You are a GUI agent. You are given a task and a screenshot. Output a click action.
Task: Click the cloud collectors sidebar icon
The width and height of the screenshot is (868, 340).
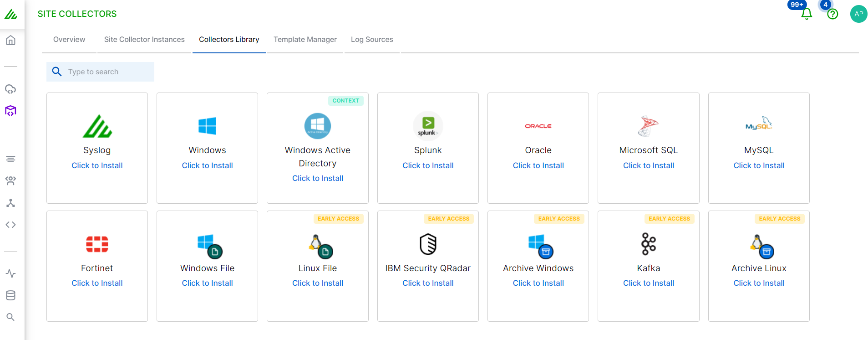(x=10, y=89)
